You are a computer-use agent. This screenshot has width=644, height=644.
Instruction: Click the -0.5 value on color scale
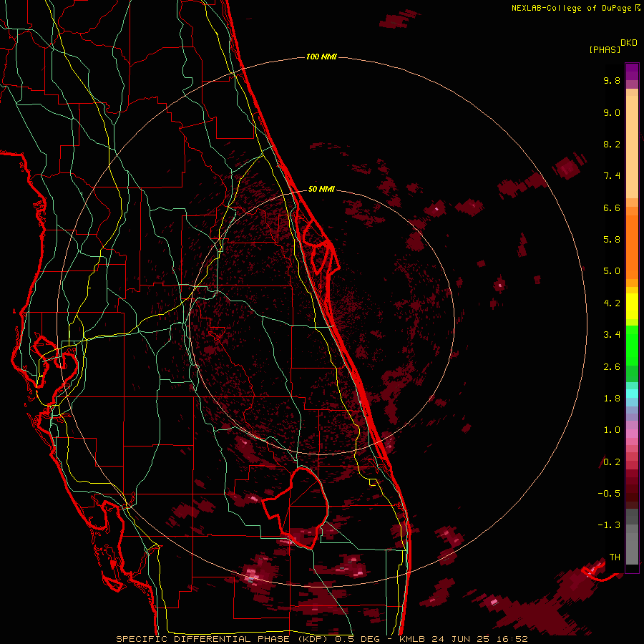[x=609, y=494]
